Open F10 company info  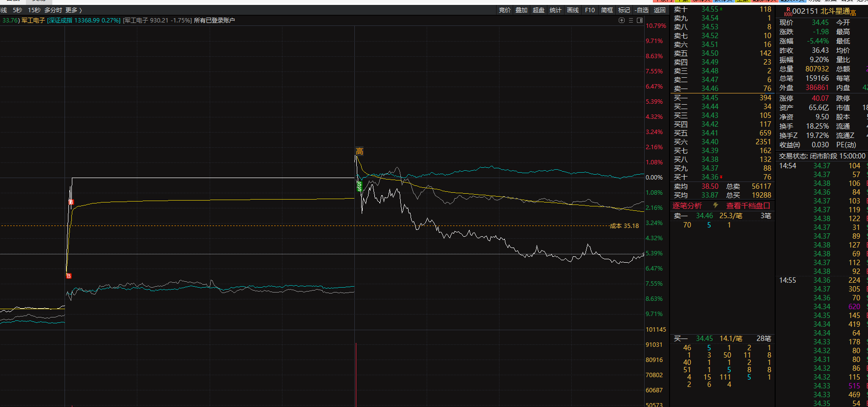click(590, 10)
